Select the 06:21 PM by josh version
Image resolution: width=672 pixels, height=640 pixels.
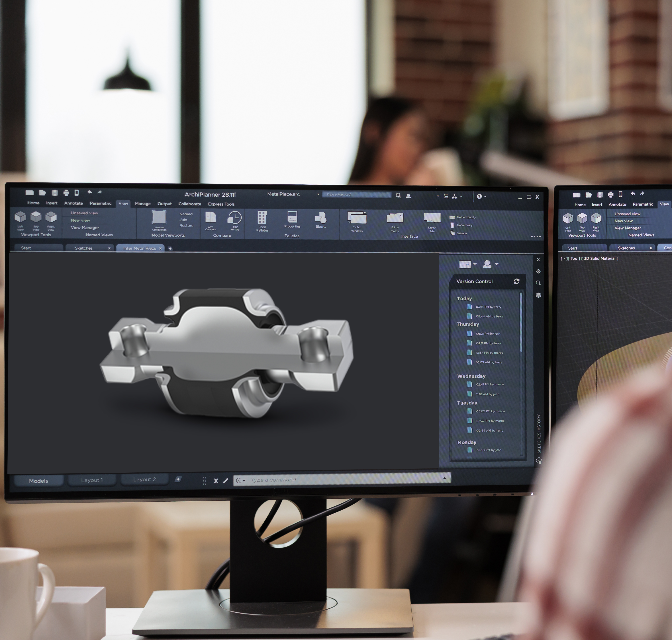pos(484,334)
